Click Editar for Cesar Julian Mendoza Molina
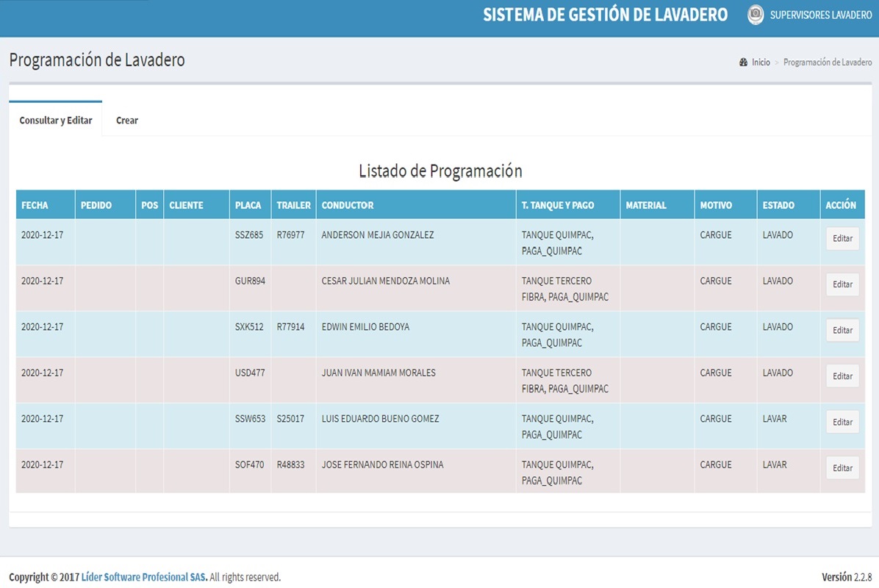Viewport: 879px width, 588px height. coord(842,284)
